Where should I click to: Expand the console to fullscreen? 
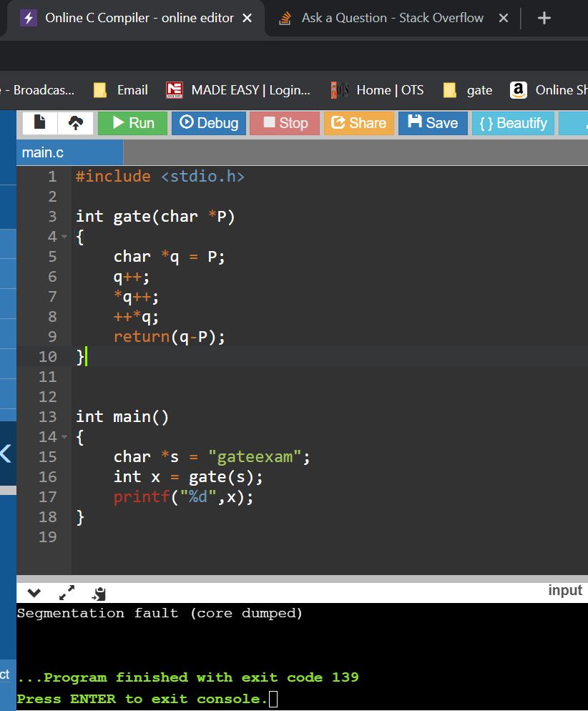click(x=67, y=592)
